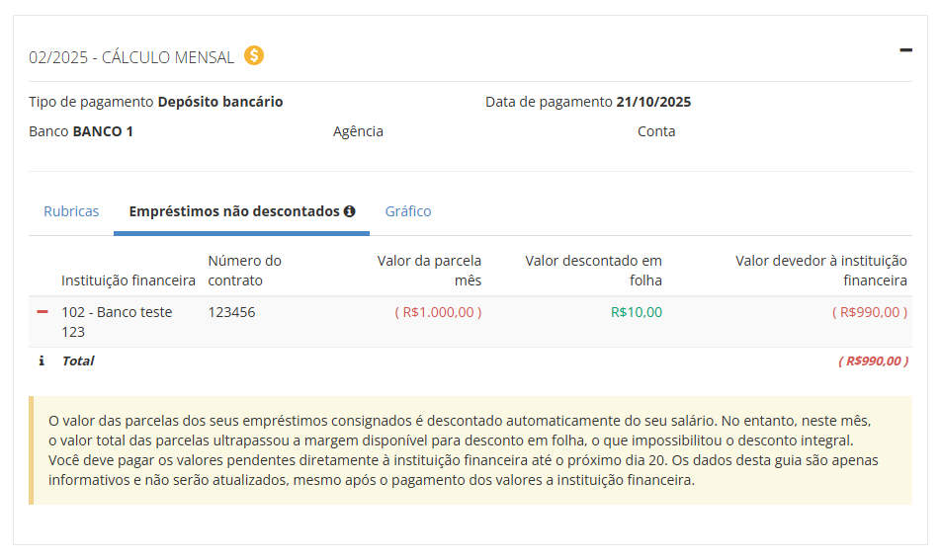The width and height of the screenshot is (941, 560).
Task: Click the payment date 21/10/2025
Action: click(653, 102)
